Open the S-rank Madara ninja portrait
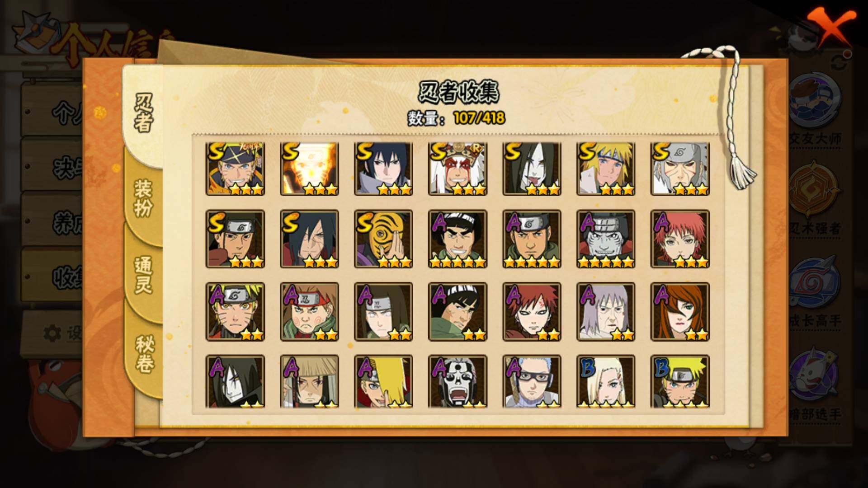Screen dimensions: 868x488 click(x=309, y=239)
